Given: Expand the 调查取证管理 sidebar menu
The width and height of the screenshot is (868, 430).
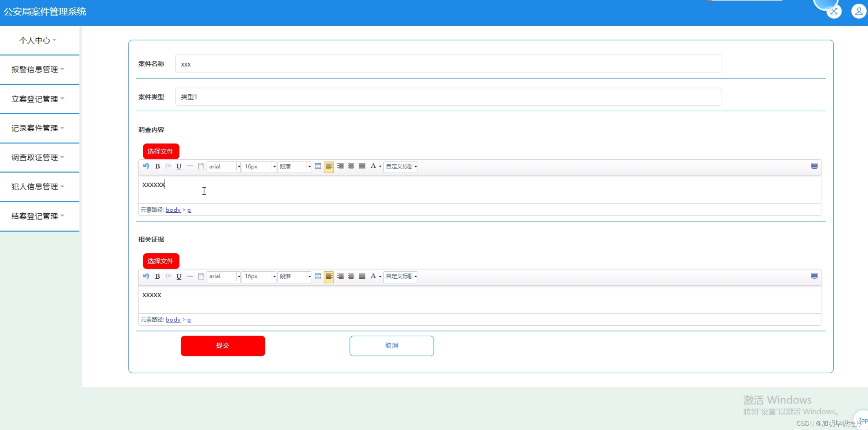Looking at the screenshot, I should pyautogui.click(x=38, y=158).
